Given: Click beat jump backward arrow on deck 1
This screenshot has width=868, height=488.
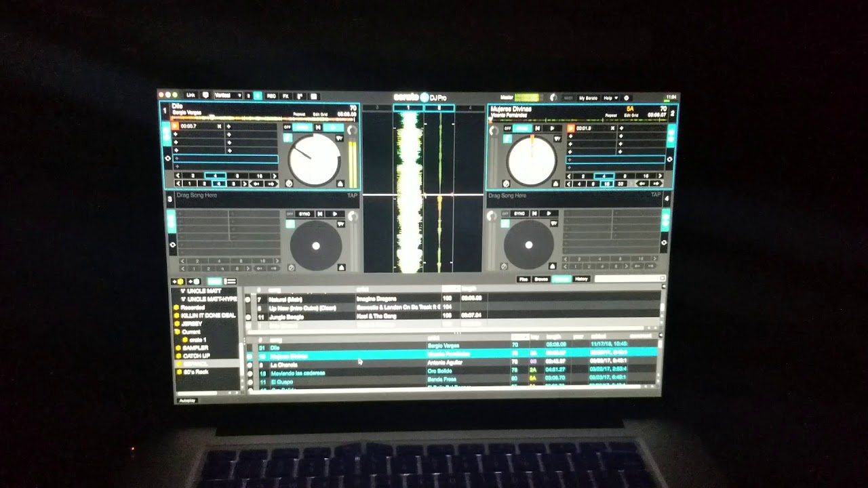Looking at the screenshot, I should pyautogui.click(x=257, y=184).
